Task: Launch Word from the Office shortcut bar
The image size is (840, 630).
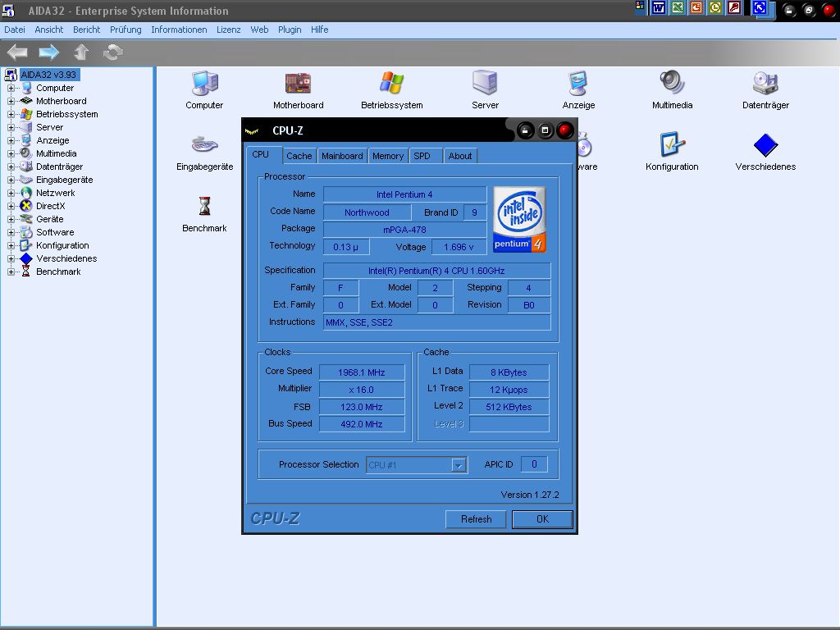Action: pyautogui.click(x=659, y=7)
